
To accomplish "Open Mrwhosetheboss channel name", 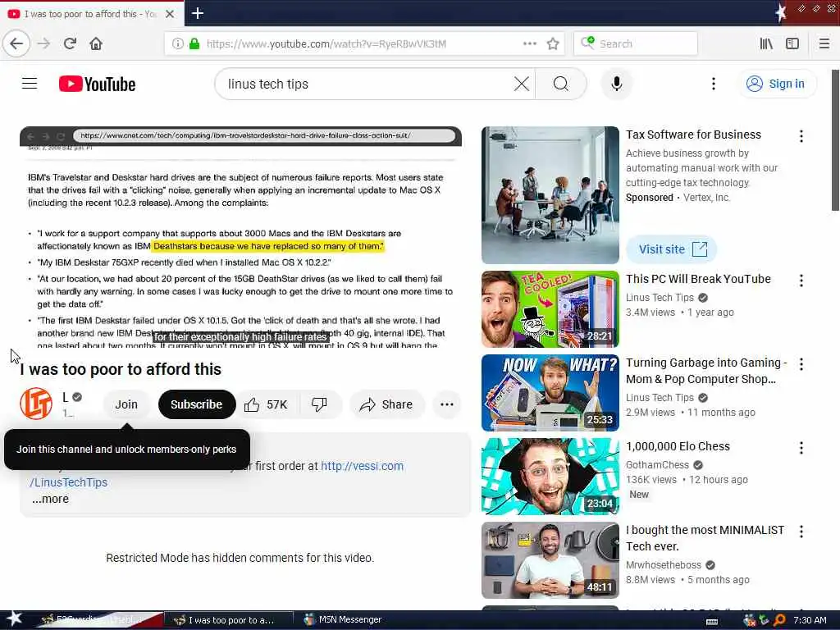I will [x=663, y=565].
